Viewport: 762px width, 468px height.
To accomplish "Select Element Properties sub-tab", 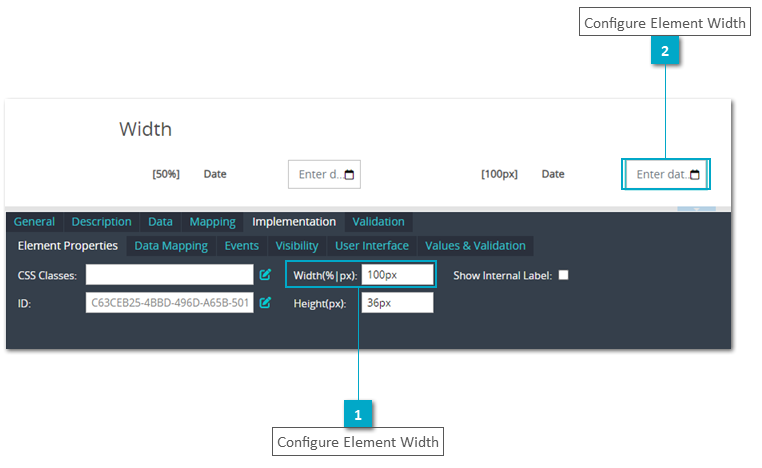I will 68,246.
